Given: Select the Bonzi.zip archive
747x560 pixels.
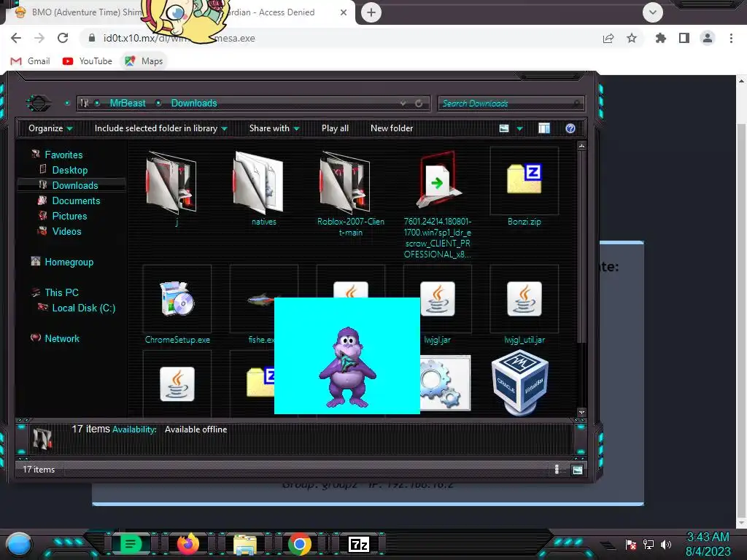Looking at the screenshot, I should 524,187.
